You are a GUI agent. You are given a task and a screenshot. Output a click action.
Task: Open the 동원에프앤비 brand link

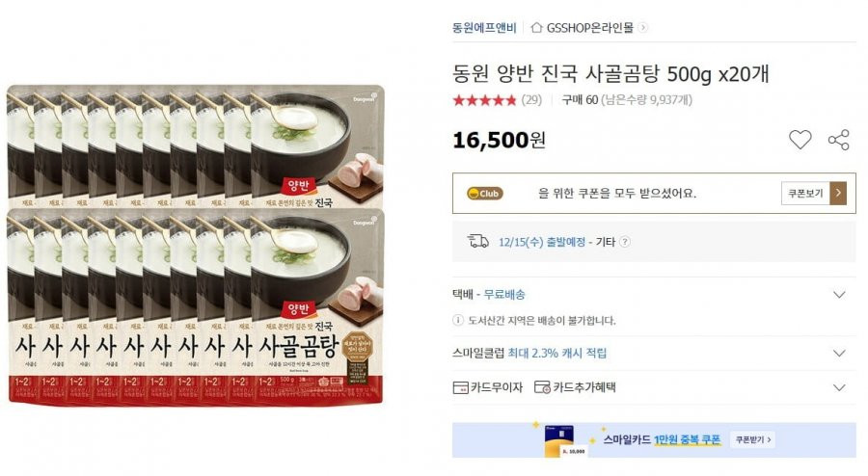[484, 28]
